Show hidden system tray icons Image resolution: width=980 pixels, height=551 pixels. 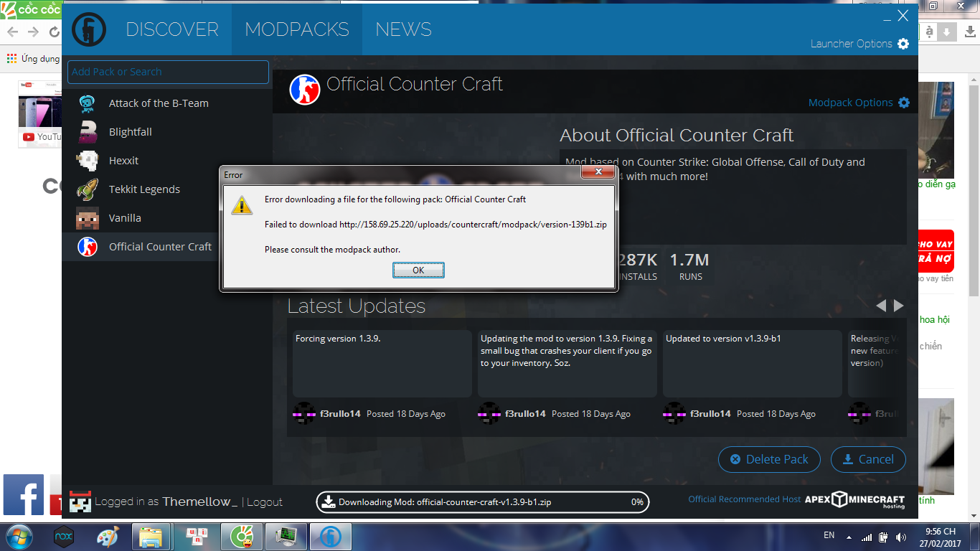click(849, 537)
